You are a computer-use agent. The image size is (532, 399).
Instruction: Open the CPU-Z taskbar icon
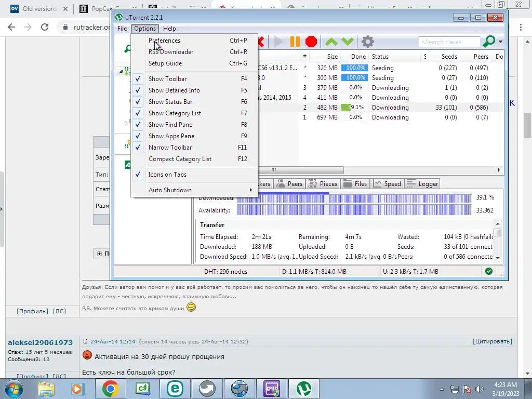(271, 389)
